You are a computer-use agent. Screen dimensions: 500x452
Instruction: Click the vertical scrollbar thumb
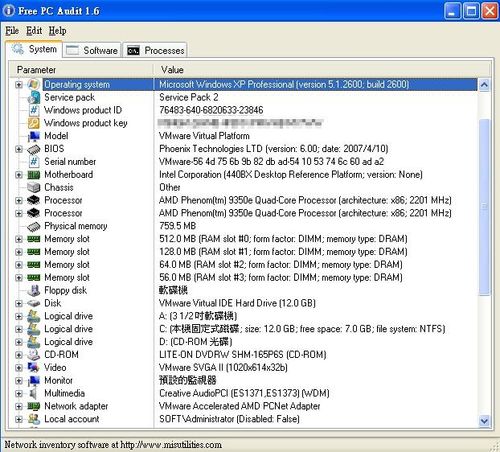(x=484, y=207)
